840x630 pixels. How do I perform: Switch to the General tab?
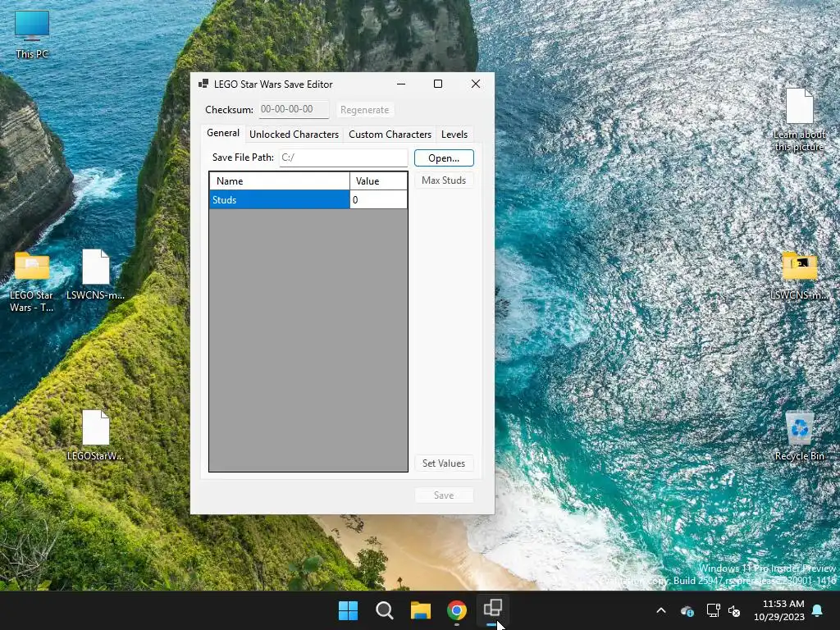point(223,133)
